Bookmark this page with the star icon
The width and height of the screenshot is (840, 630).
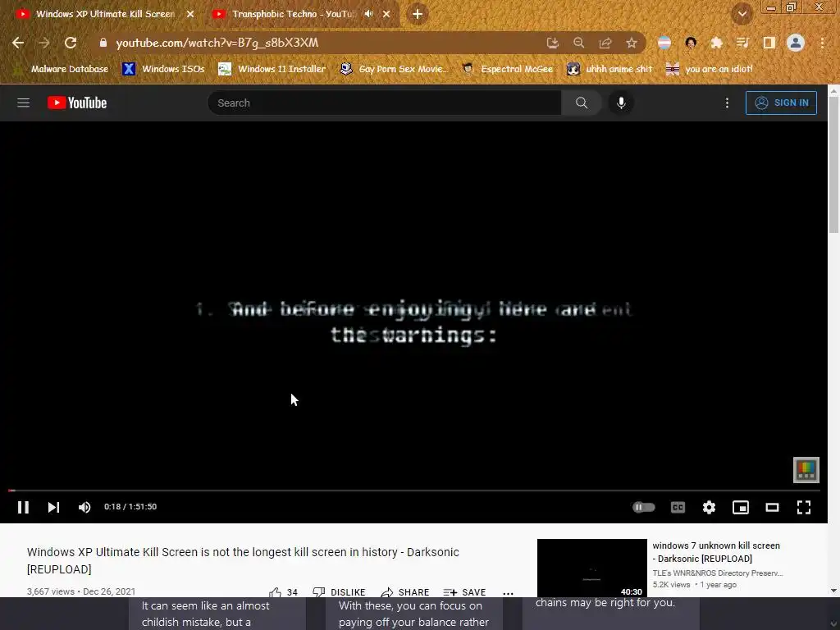tap(632, 43)
